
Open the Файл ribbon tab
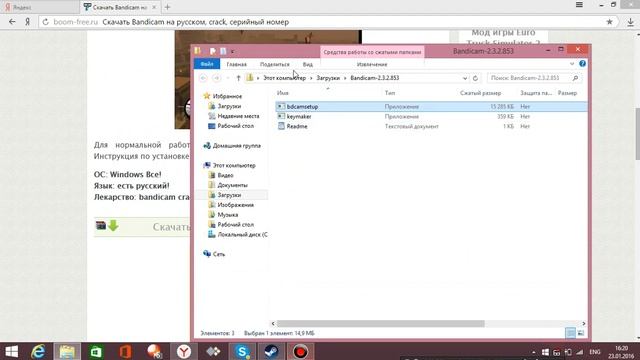coord(207,64)
